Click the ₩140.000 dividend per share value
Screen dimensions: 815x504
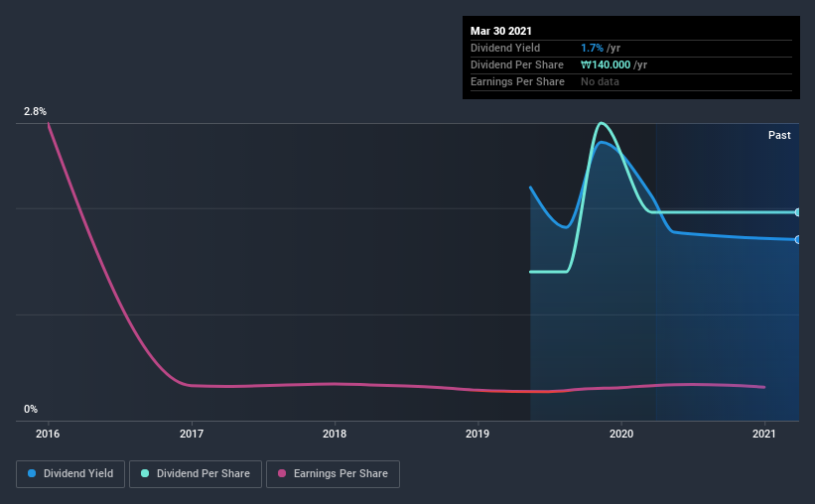click(x=606, y=64)
